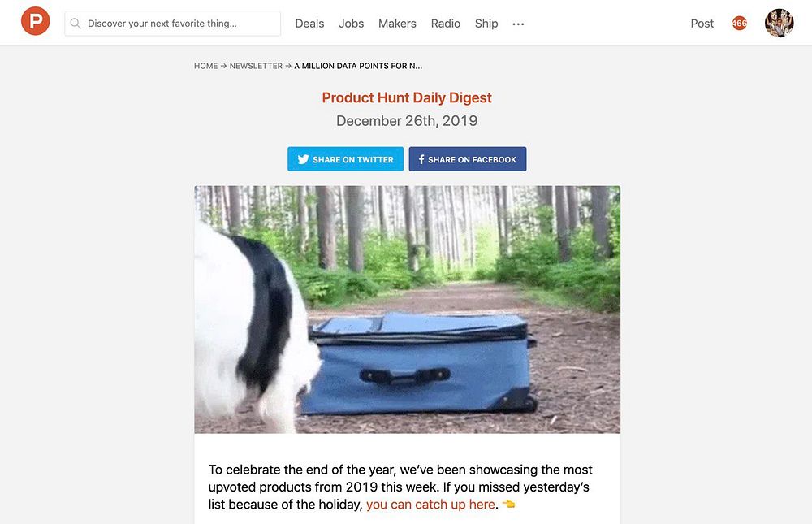The width and height of the screenshot is (812, 524).
Task: Follow the 'you can catch up here' link
Action: 431,505
